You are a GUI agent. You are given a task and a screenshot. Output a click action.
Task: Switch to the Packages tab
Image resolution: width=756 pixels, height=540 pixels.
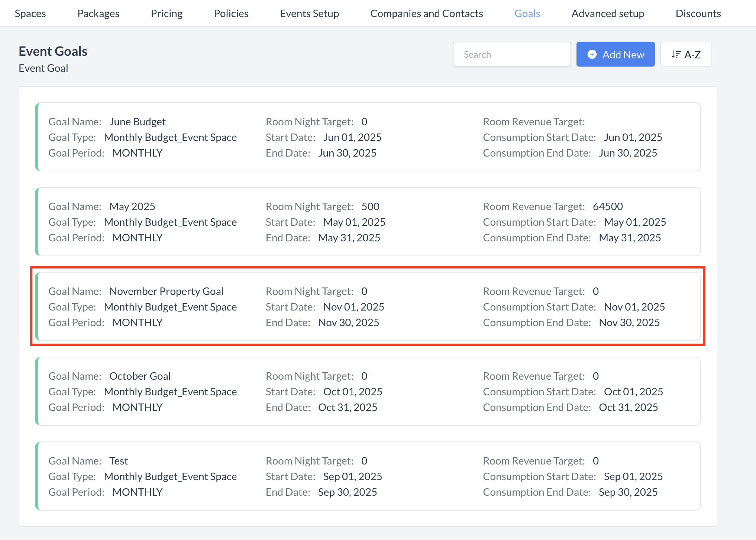98,13
